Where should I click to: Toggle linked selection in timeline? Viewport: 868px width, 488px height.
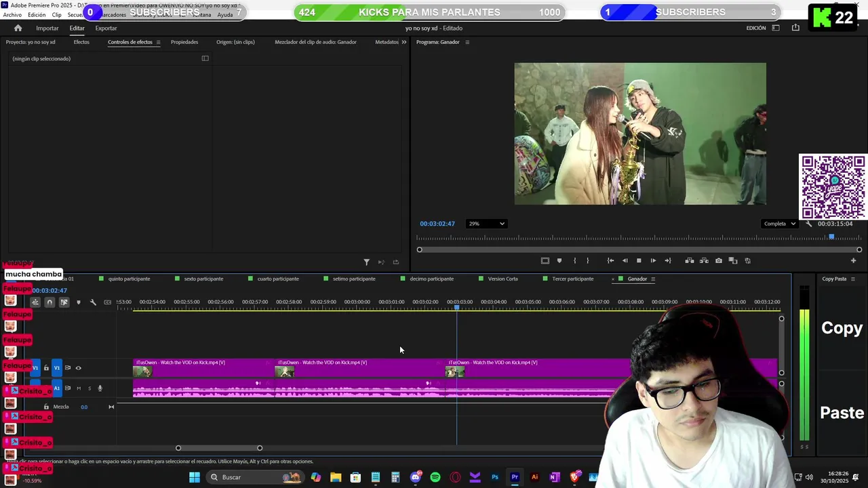click(64, 302)
